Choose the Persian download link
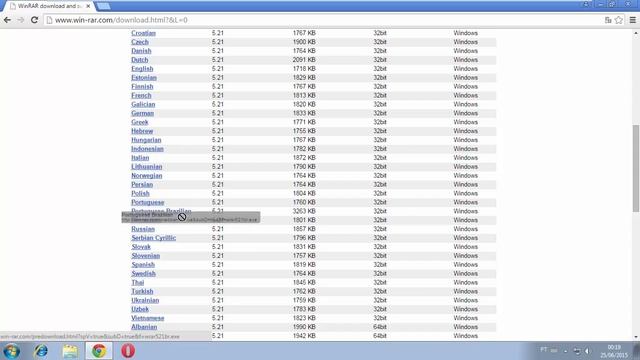Screen dimensions: 640x360 pyautogui.click(x=142, y=184)
